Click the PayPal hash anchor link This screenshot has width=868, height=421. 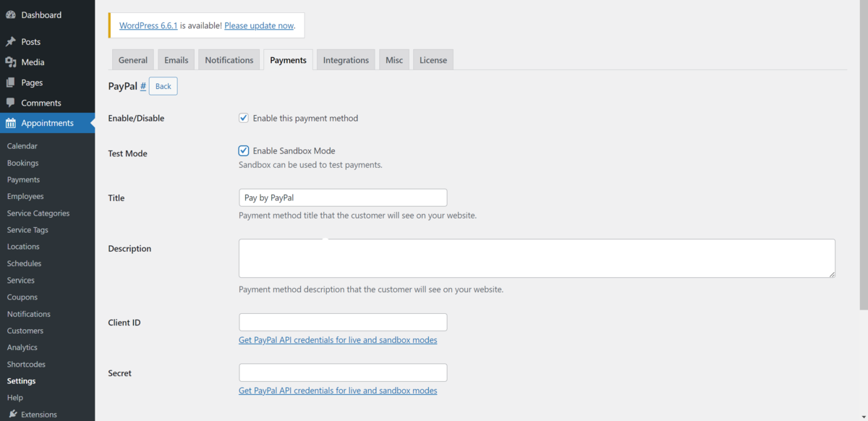coord(143,86)
